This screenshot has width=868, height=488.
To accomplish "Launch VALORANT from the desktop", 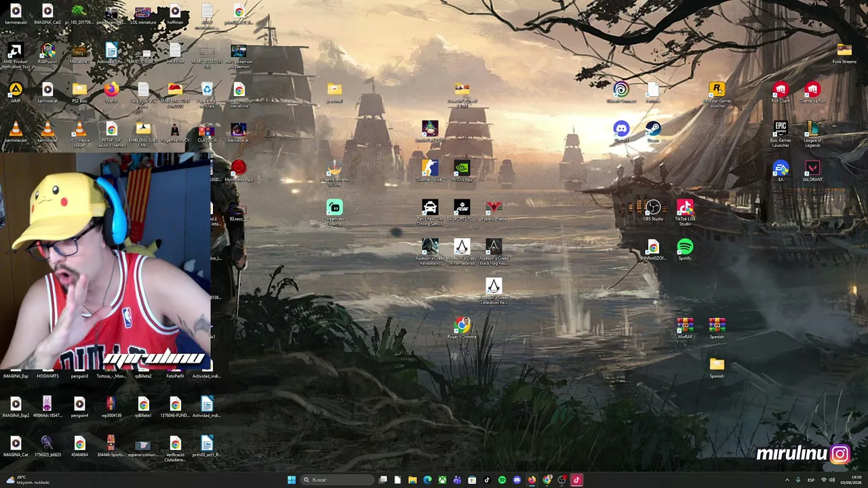I will pyautogui.click(x=812, y=172).
